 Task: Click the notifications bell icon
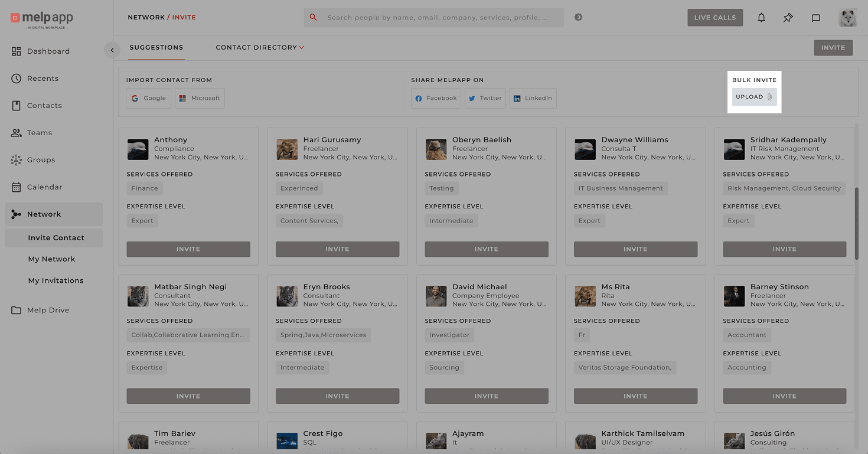coord(761,17)
